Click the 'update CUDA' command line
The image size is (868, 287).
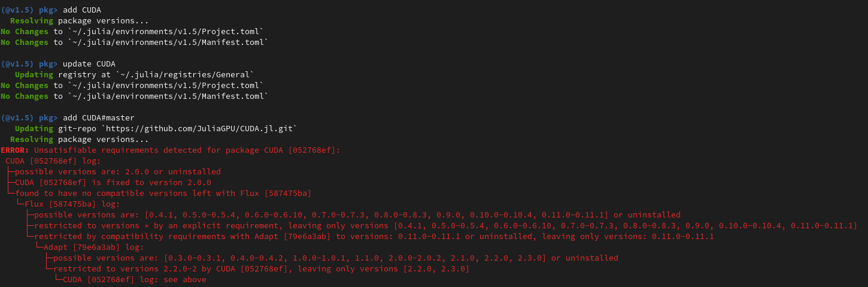[58, 64]
